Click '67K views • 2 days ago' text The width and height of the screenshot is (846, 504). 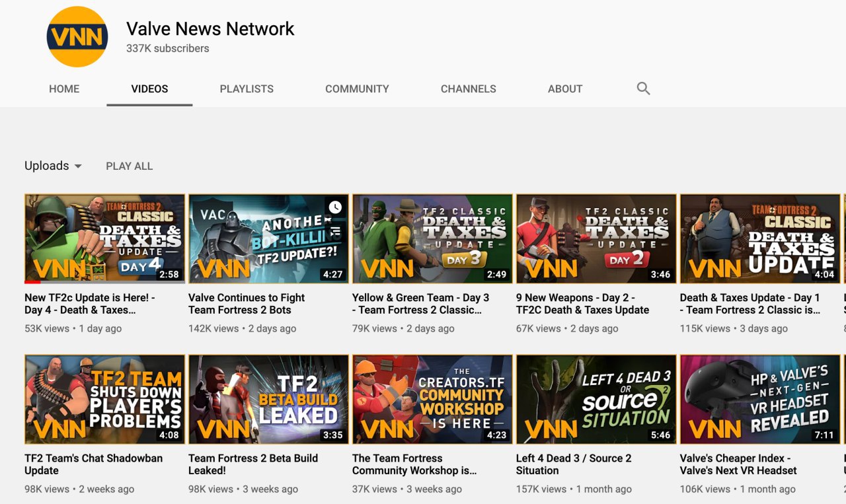click(567, 328)
